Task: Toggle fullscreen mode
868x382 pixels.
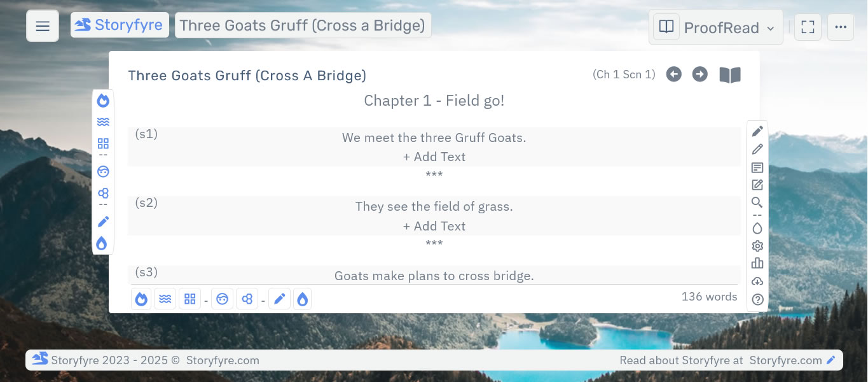Action: pos(808,27)
